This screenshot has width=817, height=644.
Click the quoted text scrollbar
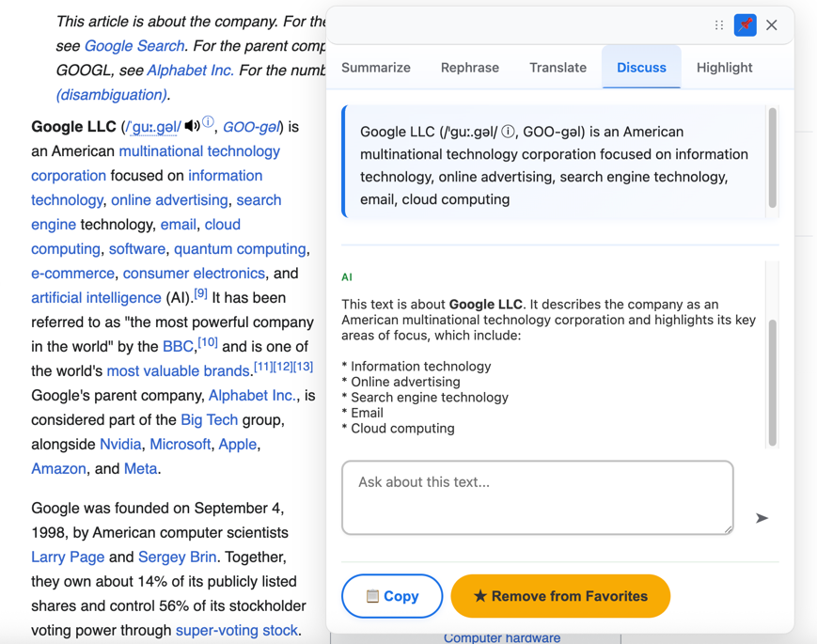pyautogui.click(x=773, y=158)
